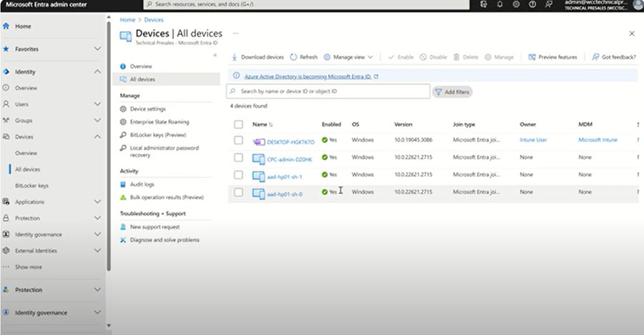Open the aad-hp01-sh-0 device link
The image size is (644, 335).
tap(285, 194)
